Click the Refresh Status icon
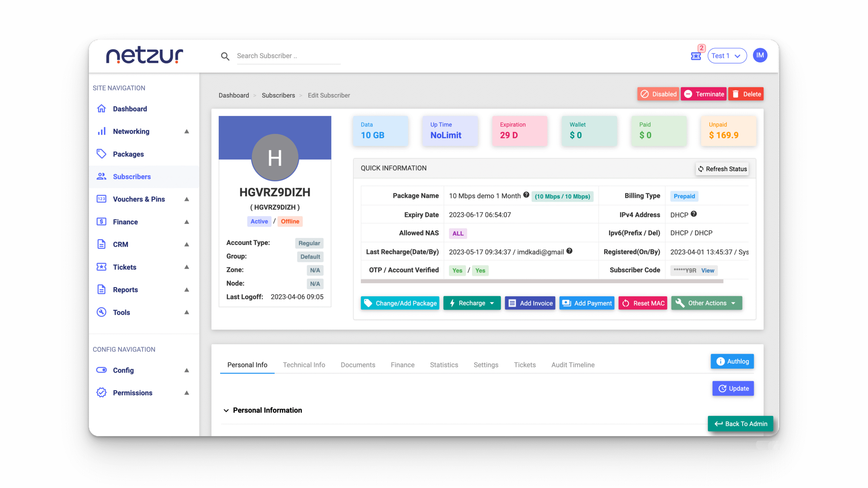868x488 pixels. (701, 169)
